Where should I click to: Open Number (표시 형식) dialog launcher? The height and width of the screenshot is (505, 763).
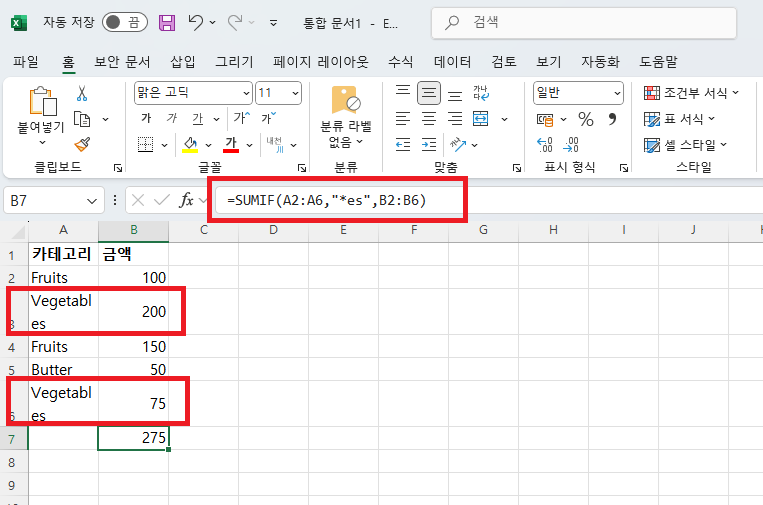[x=623, y=168]
